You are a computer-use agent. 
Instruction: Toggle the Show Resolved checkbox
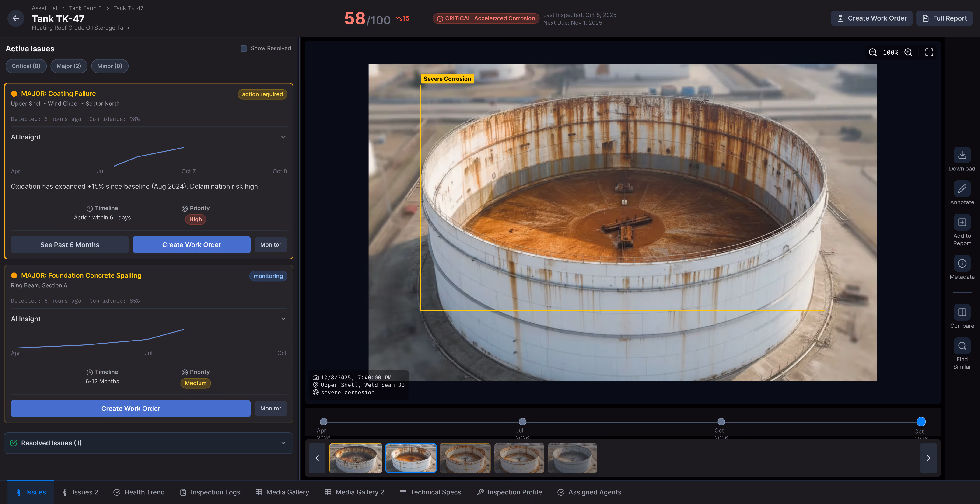[244, 48]
